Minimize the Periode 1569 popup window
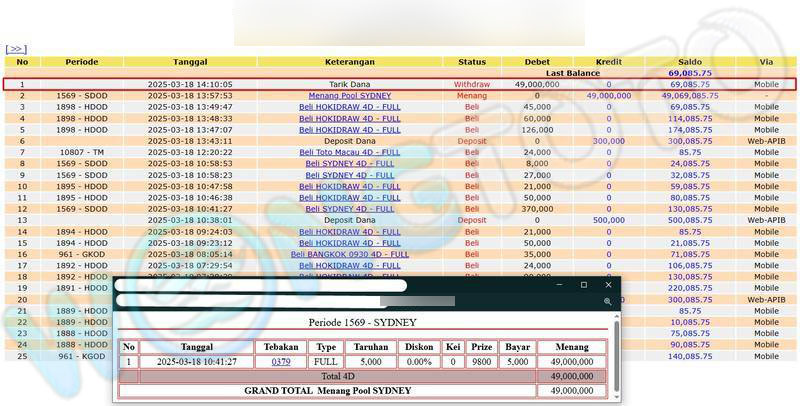 click(x=559, y=285)
